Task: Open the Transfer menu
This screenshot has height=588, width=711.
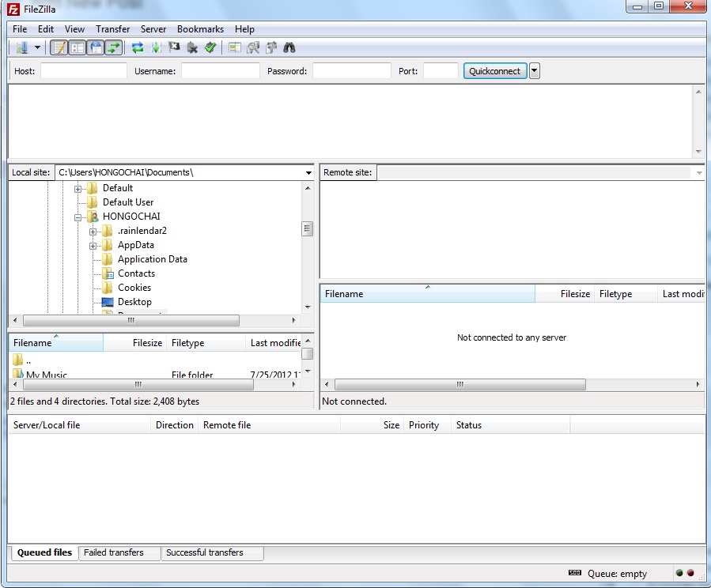Action: point(113,29)
